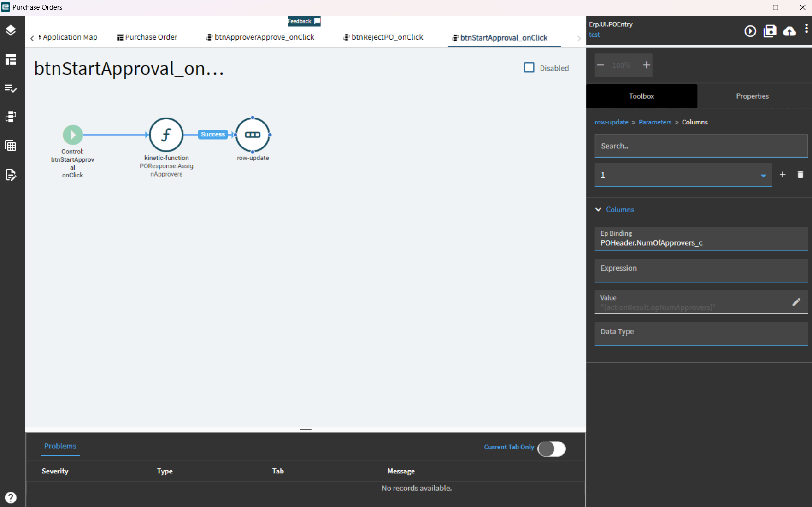Open the three-dot overflow menu
This screenshot has width=812, height=507.
[806, 29]
